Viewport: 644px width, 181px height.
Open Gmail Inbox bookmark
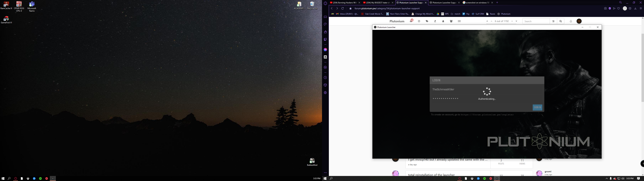coord(347,14)
